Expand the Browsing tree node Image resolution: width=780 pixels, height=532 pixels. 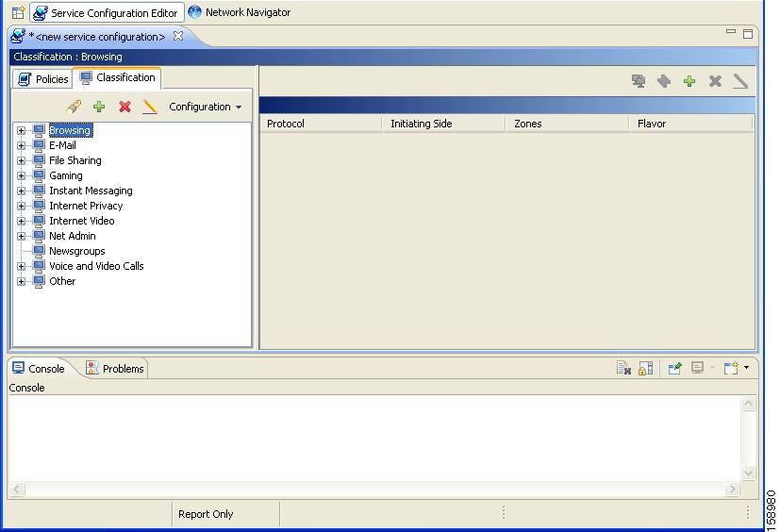[x=21, y=130]
